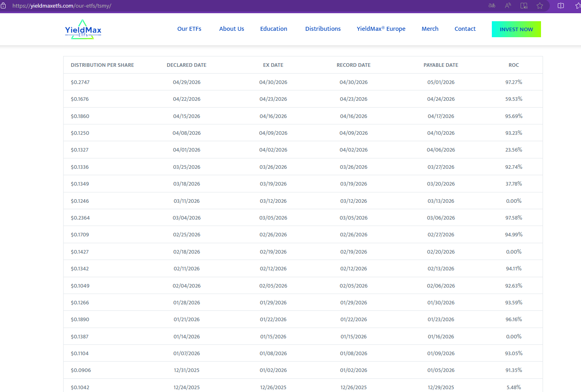Select the declared date 03/25/2026

(x=187, y=167)
